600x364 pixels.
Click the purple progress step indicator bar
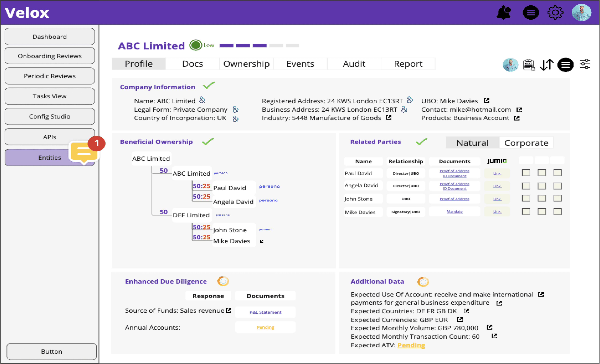[x=243, y=45]
